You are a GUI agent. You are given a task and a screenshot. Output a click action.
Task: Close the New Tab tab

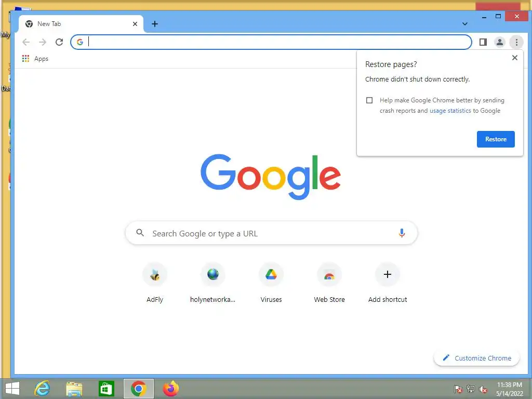click(135, 24)
